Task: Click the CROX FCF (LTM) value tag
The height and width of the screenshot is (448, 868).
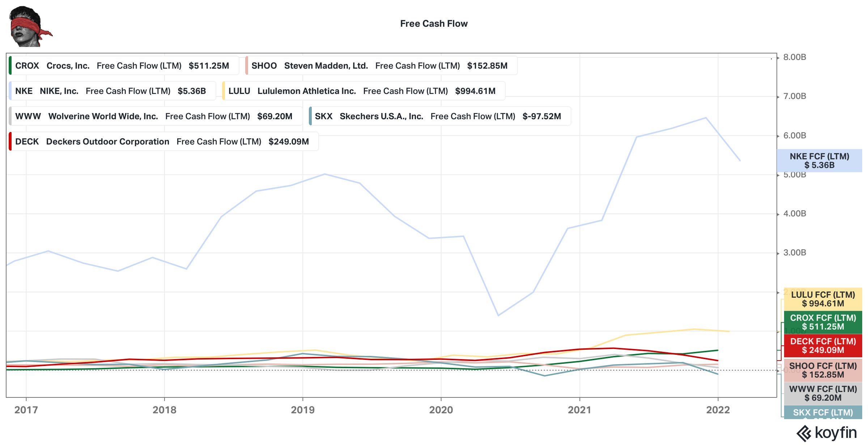Action: [x=823, y=322]
